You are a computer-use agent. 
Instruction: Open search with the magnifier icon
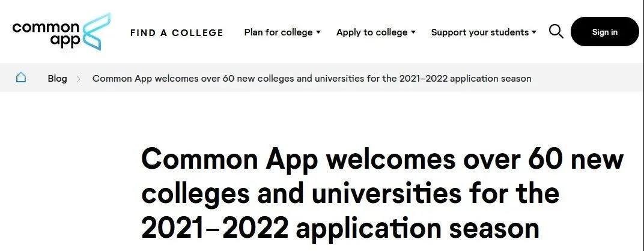556,32
